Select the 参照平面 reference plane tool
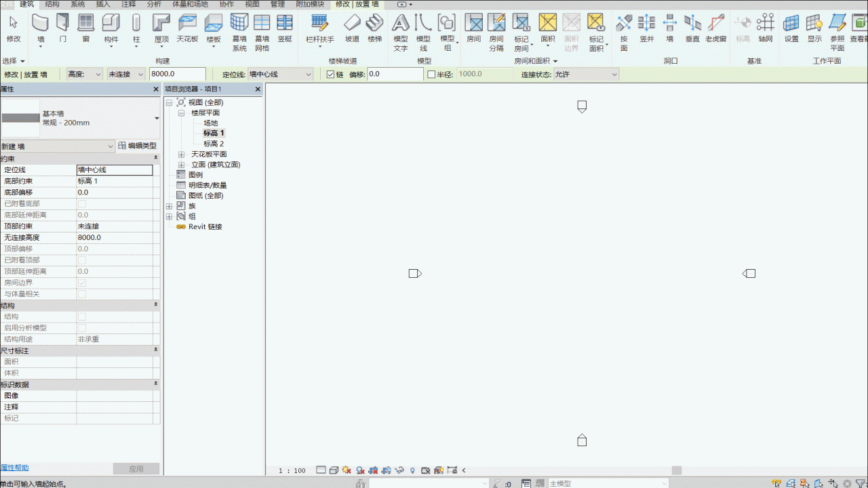The image size is (868, 488). (x=837, y=33)
